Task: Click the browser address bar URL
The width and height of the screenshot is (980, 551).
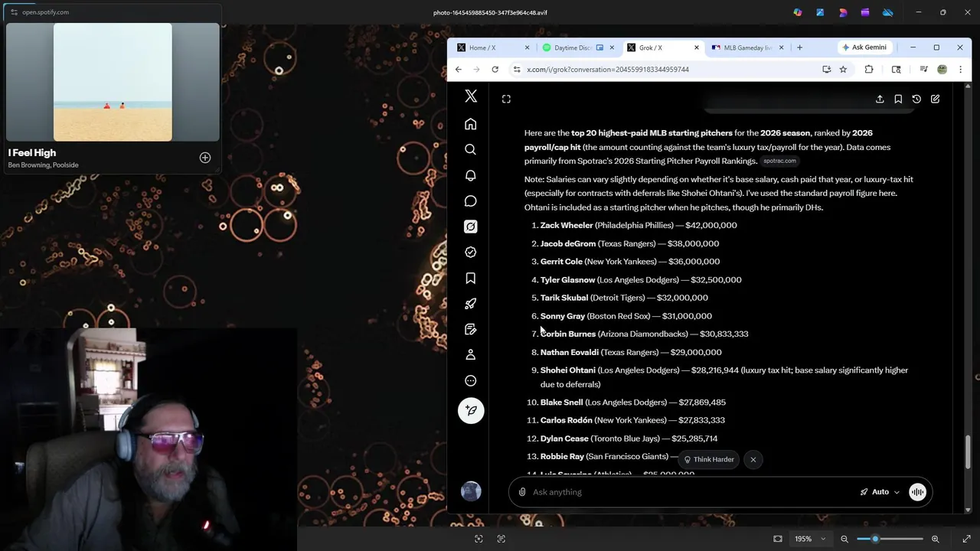Action: (608, 69)
